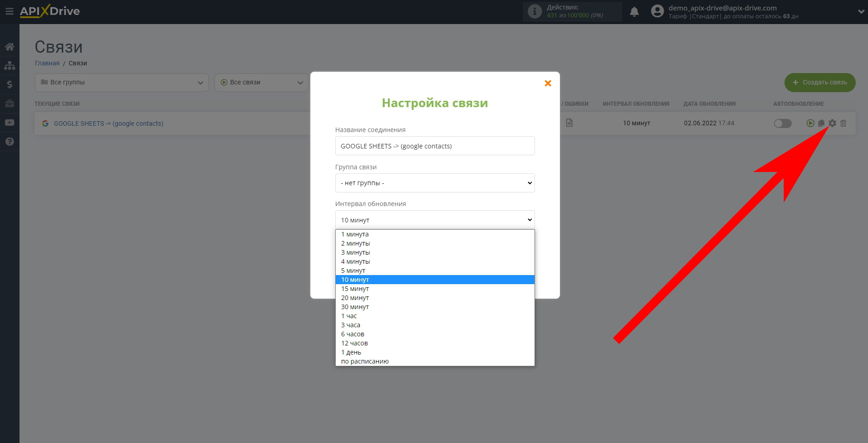Open the Главная breadcrumb link
The image size is (868, 443).
(47, 63)
